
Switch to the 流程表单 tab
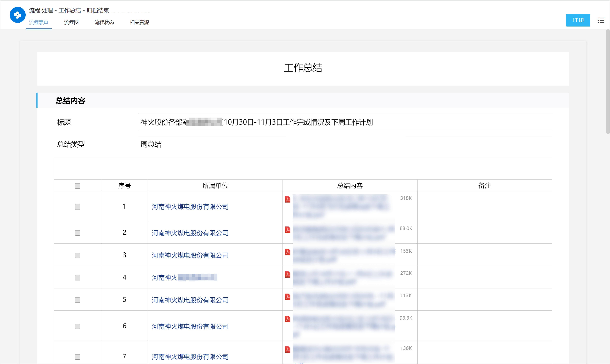(39, 22)
